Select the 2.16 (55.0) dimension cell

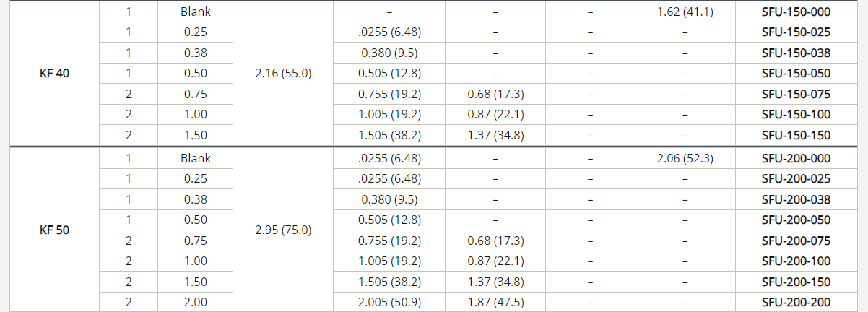coord(284,73)
